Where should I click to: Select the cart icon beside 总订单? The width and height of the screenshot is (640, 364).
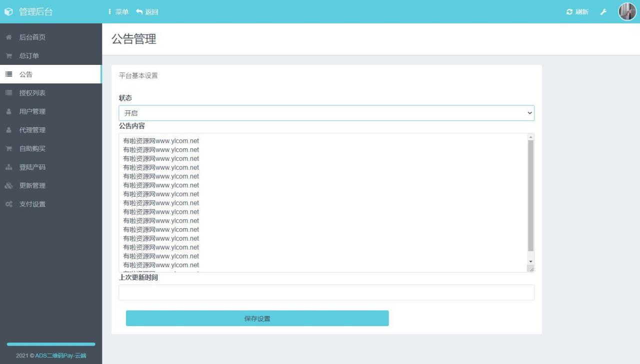coord(8,55)
